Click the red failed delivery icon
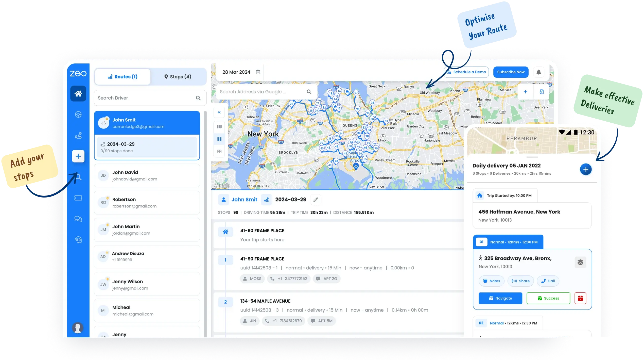 coord(580,298)
